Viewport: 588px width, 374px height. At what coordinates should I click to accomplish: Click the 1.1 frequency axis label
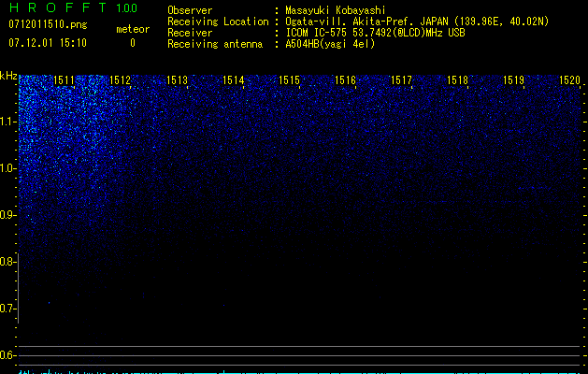click(x=7, y=122)
